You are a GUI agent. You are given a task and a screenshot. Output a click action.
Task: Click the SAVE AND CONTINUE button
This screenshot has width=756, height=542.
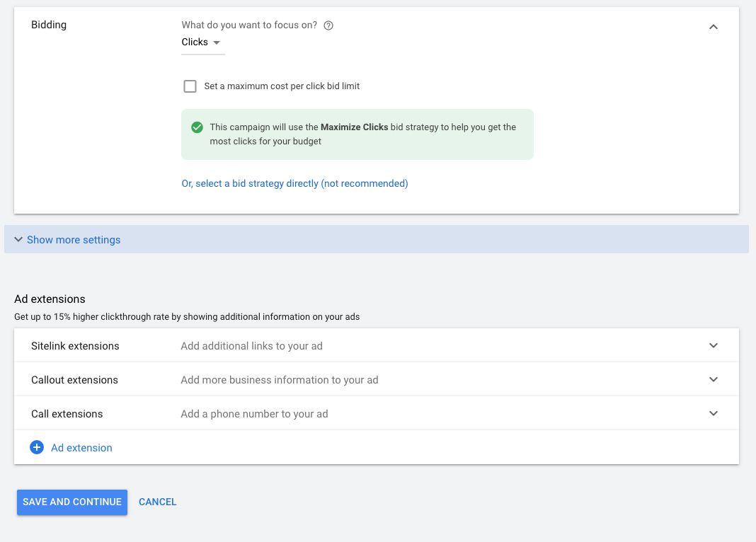click(x=71, y=502)
